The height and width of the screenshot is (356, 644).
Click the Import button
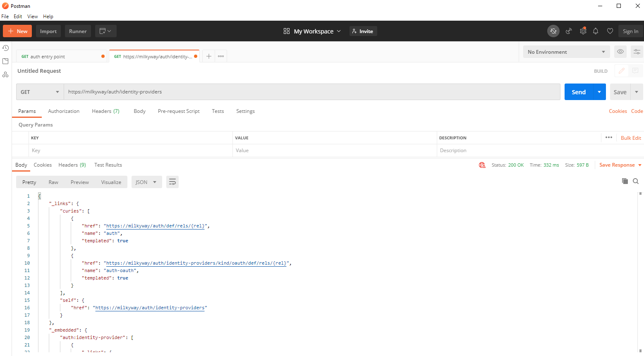[x=48, y=31]
